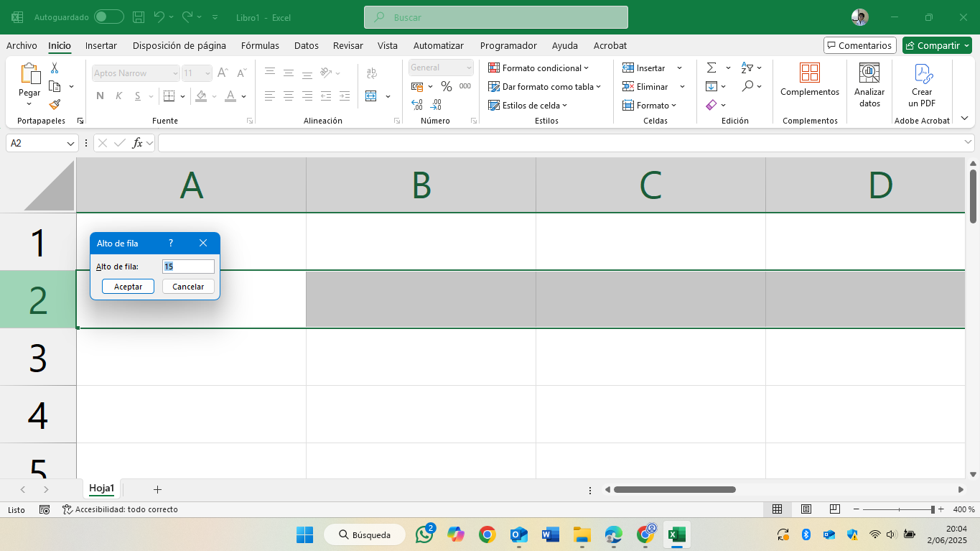Open WhatsApp from the taskbar
The height and width of the screenshot is (551, 980).
tap(424, 534)
